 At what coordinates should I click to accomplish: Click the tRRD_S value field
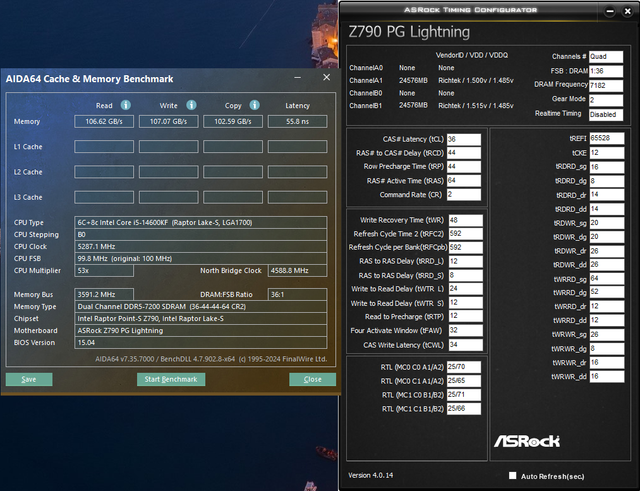point(466,275)
